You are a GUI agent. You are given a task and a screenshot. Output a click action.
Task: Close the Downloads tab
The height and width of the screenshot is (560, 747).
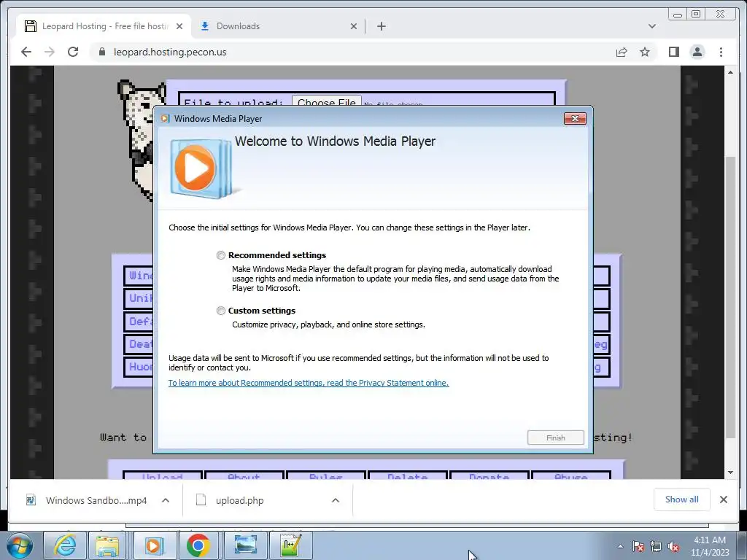point(354,26)
